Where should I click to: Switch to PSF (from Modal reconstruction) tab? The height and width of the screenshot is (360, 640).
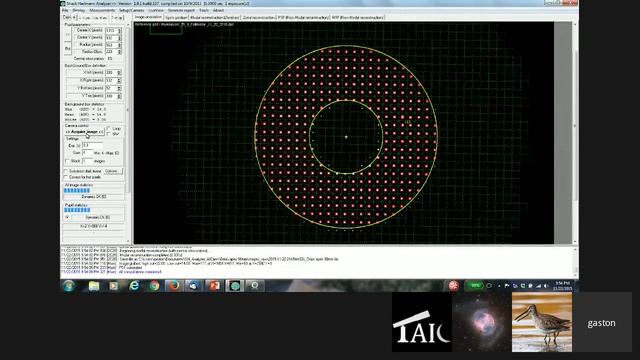[303, 18]
